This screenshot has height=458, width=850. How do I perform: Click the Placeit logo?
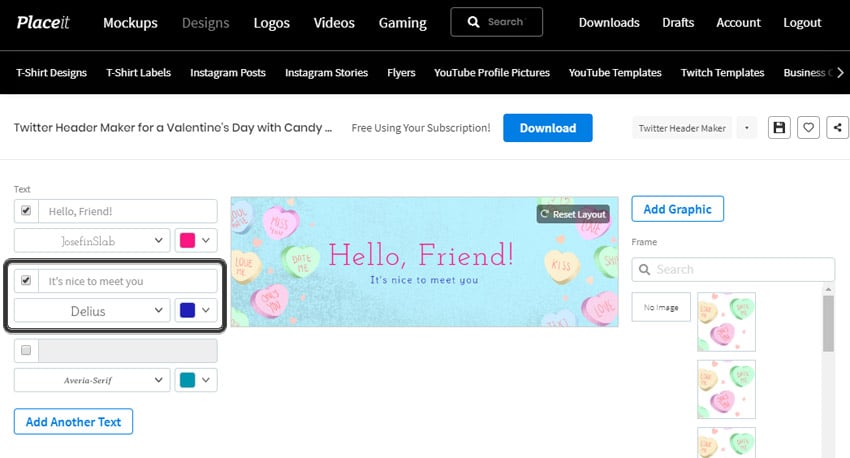[43, 22]
